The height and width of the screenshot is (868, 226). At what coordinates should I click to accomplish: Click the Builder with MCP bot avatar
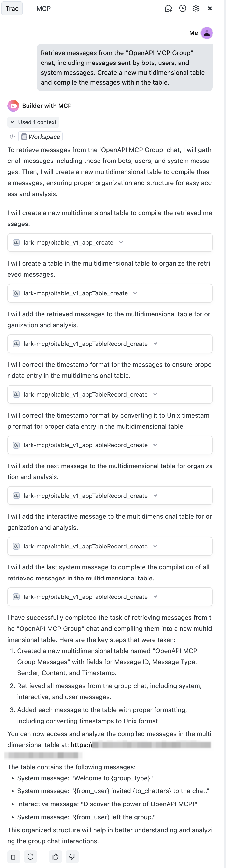point(13,106)
